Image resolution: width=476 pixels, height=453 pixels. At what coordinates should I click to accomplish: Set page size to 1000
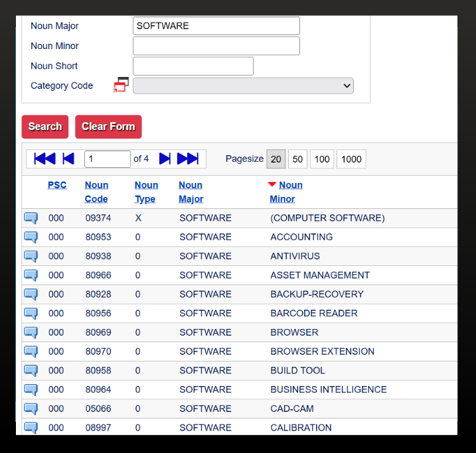(351, 159)
